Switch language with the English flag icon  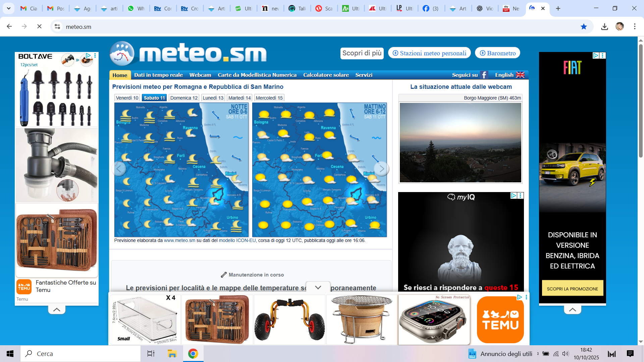click(520, 75)
